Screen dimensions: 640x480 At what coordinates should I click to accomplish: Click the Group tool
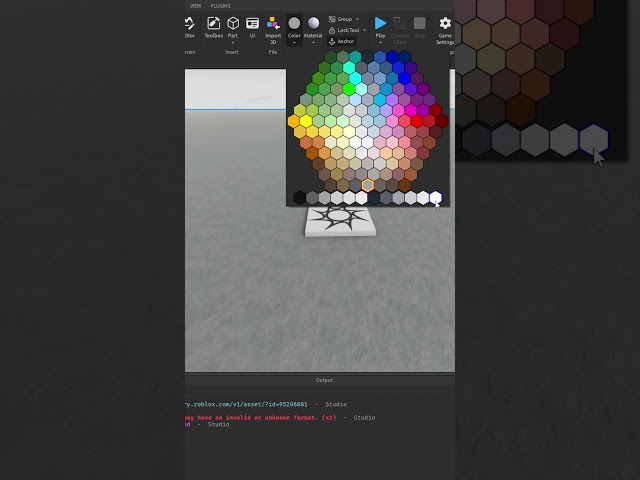(340, 19)
